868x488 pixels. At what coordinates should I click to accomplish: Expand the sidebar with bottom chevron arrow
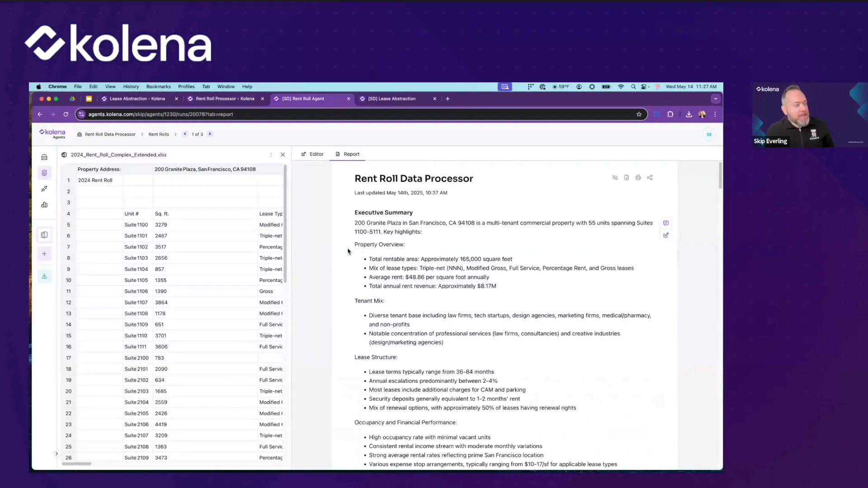pos(57,454)
